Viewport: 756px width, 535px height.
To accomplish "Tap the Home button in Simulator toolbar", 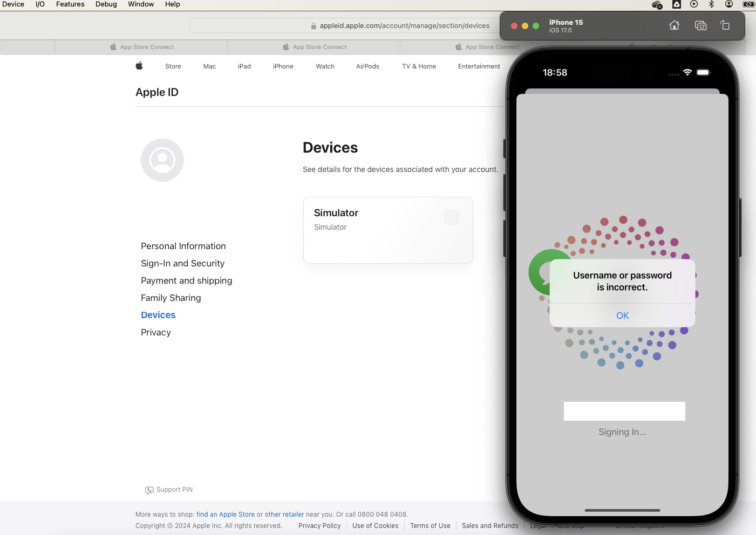I will (x=674, y=25).
